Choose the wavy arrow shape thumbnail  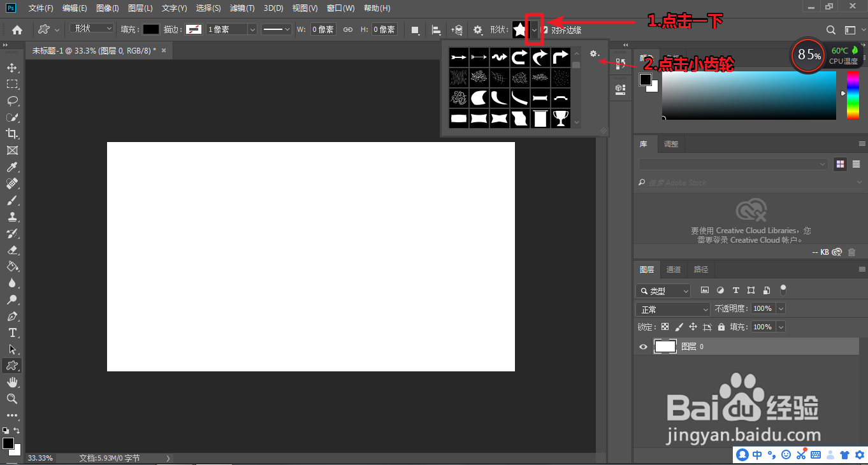(x=500, y=57)
